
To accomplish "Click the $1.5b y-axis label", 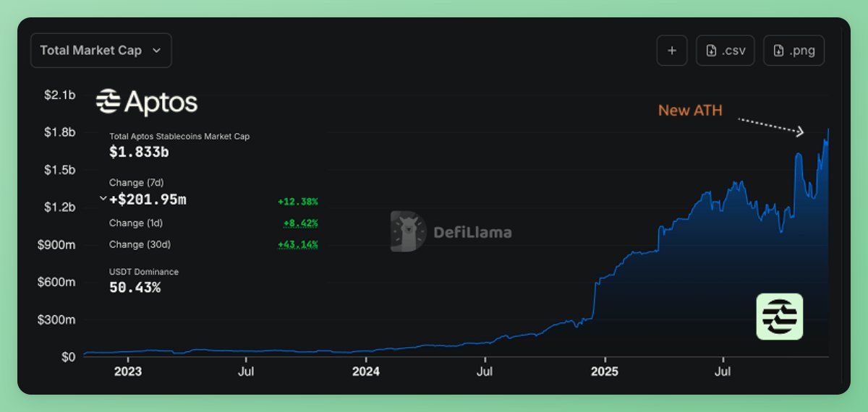I will click(59, 170).
